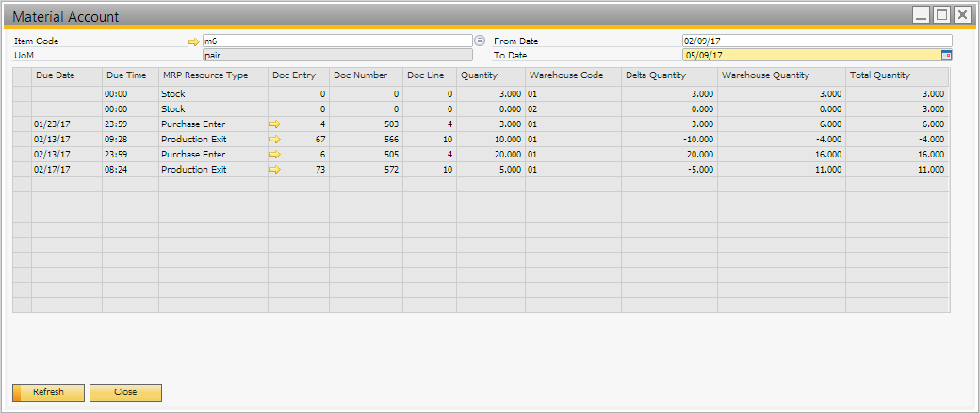Click the From Date field

(x=816, y=41)
